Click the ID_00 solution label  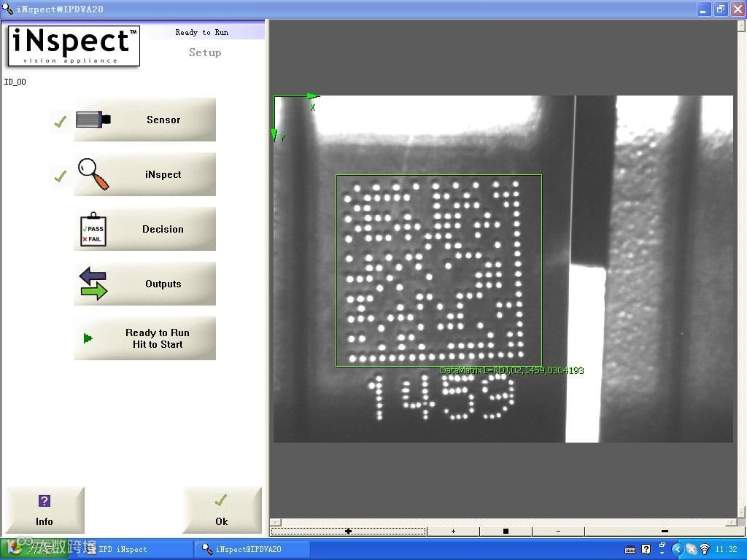point(15,82)
